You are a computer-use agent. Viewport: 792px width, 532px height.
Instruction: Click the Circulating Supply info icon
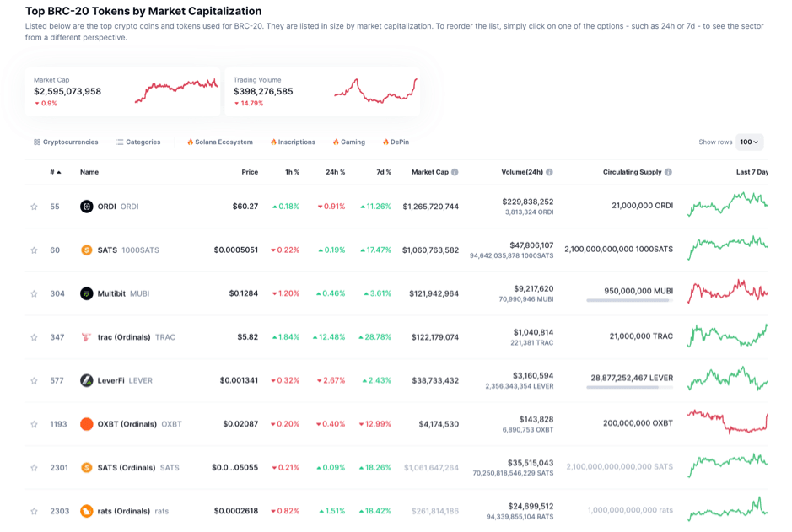[668, 172]
